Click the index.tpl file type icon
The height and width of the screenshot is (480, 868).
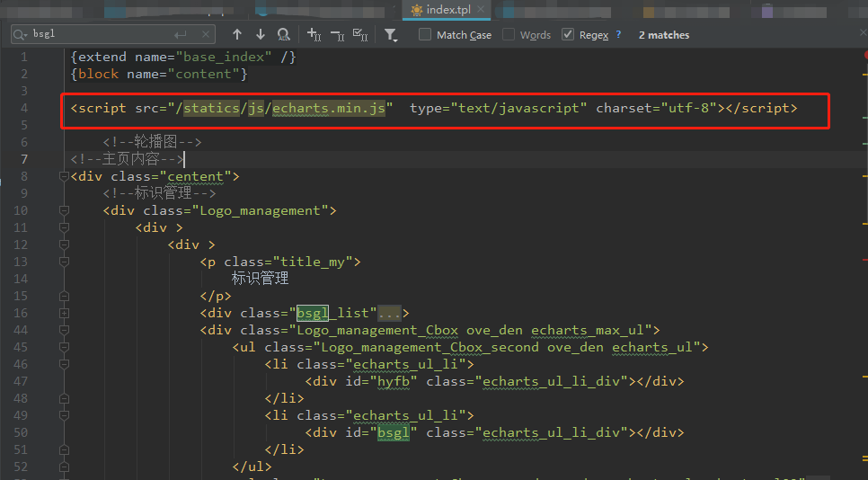click(x=416, y=9)
